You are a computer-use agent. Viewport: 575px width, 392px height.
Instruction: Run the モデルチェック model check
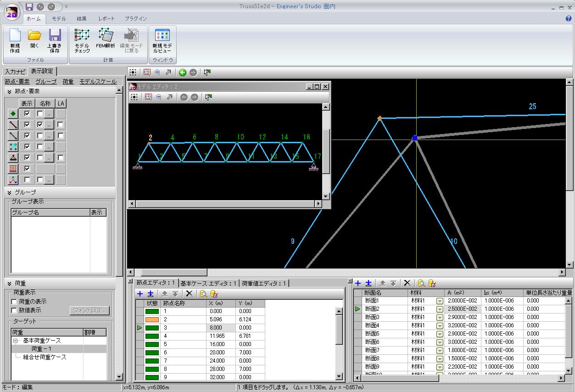point(82,40)
